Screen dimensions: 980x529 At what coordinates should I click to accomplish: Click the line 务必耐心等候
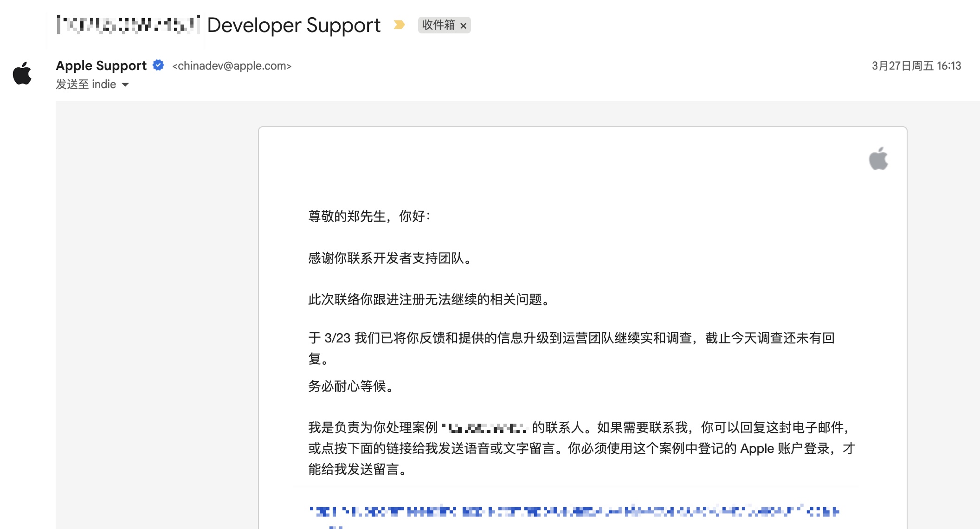pos(351,386)
